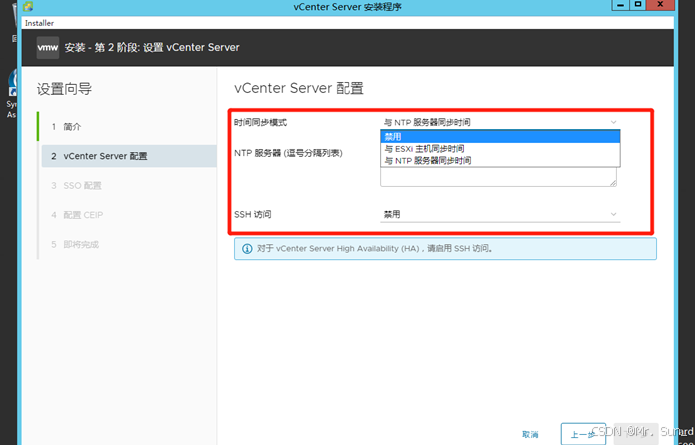Click the info icon in SSH notice
The height and width of the screenshot is (445, 695).
(x=247, y=249)
